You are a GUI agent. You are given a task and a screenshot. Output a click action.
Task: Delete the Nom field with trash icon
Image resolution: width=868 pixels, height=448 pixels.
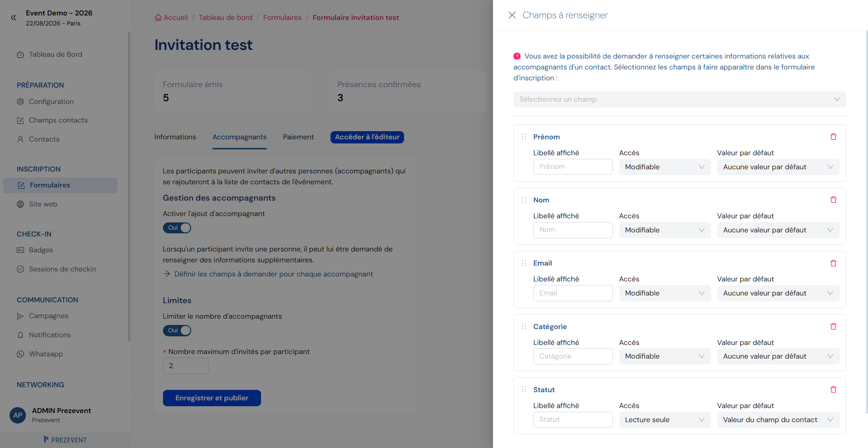833,200
